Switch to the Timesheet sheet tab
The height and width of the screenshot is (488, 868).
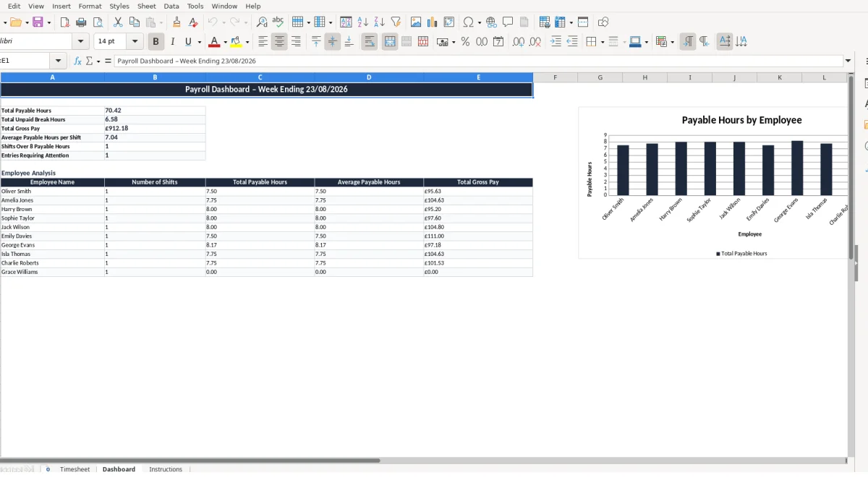(75, 469)
